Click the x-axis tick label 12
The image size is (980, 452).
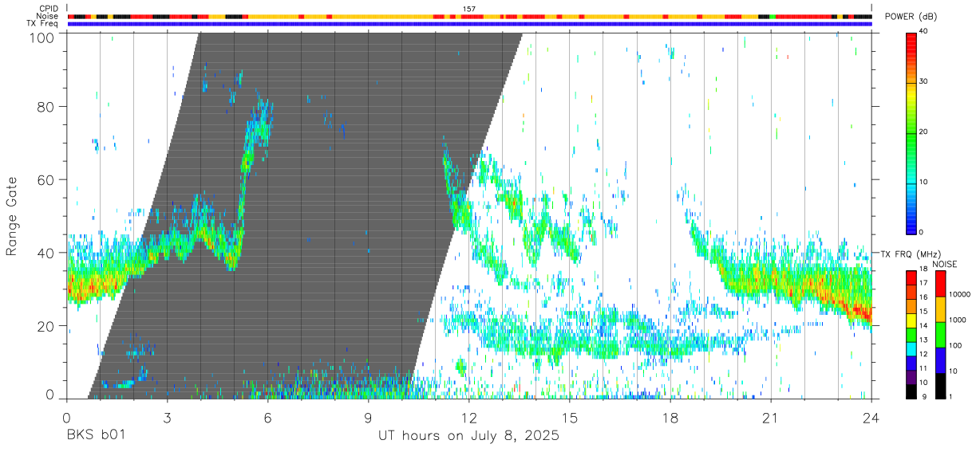click(x=469, y=417)
